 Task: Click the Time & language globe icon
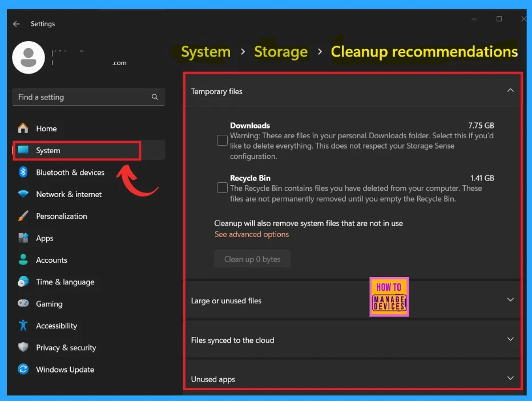pos(23,282)
